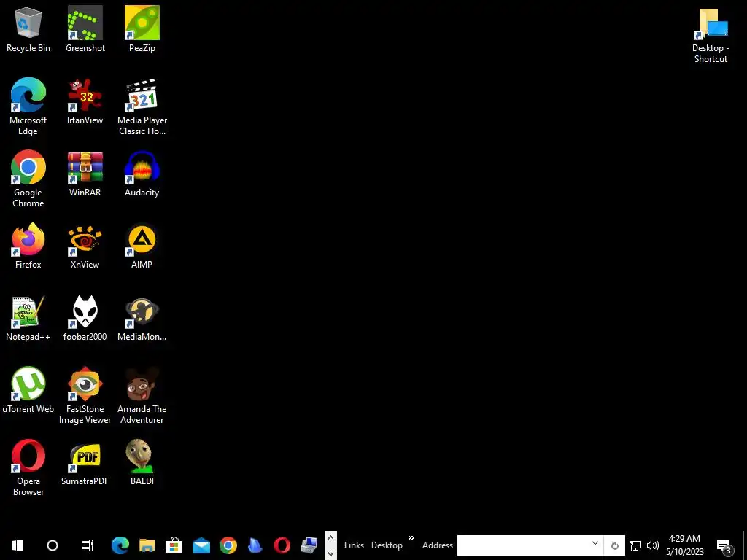Open the Windows Start menu

(18, 545)
